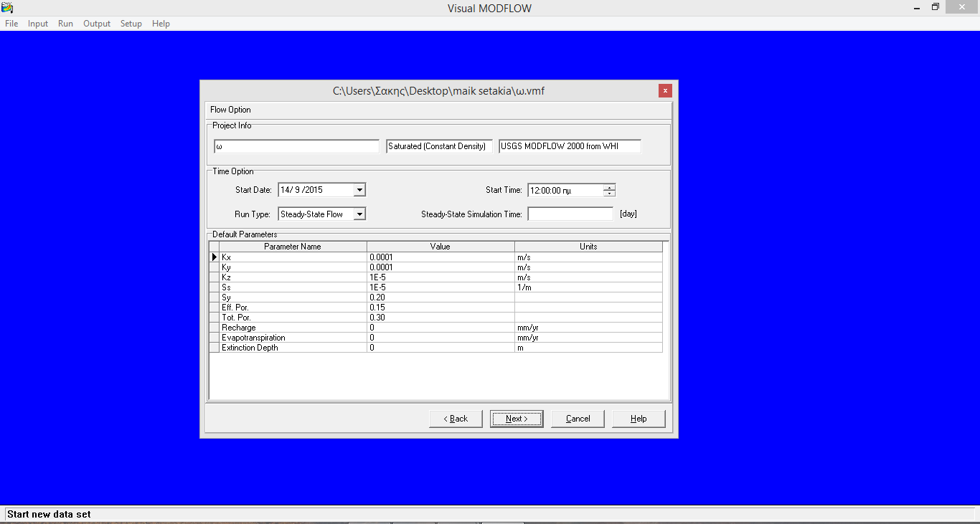Click the Units column header
Image resolution: width=980 pixels, height=524 pixels.
(588, 247)
